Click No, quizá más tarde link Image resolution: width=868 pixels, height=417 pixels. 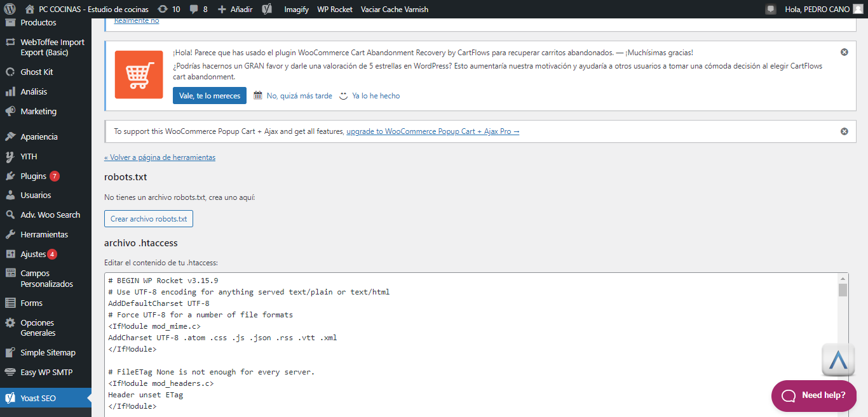[x=299, y=96]
